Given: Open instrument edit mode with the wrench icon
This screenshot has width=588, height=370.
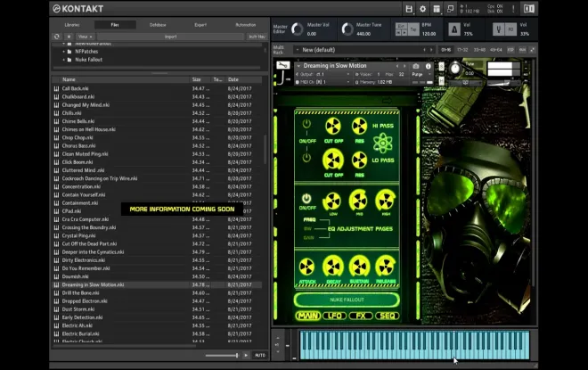Looking at the screenshot, I should pyautogui.click(x=283, y=65).
